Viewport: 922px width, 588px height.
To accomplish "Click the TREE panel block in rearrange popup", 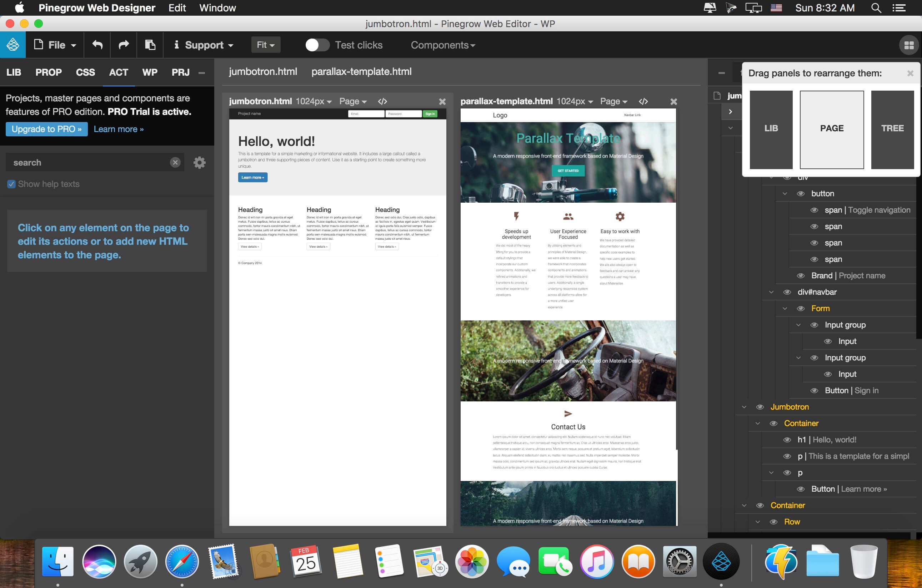I will point(892,129).
